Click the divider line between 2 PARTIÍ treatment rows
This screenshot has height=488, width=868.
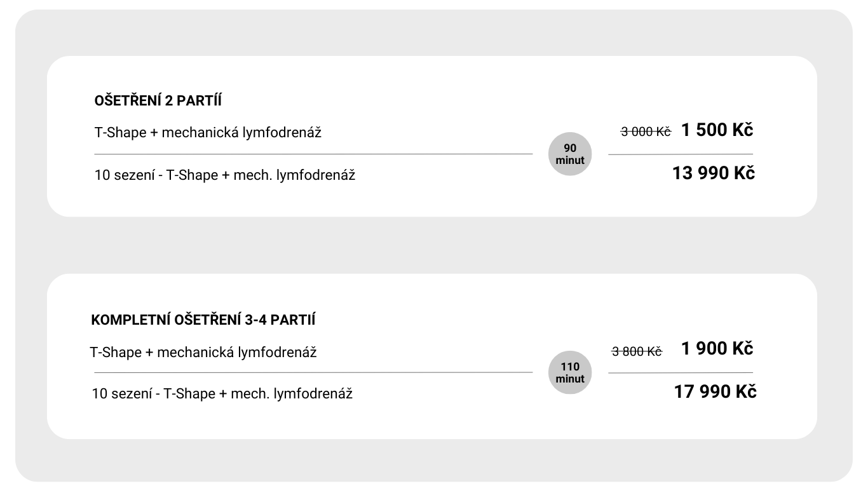click(x=313, y=154)
